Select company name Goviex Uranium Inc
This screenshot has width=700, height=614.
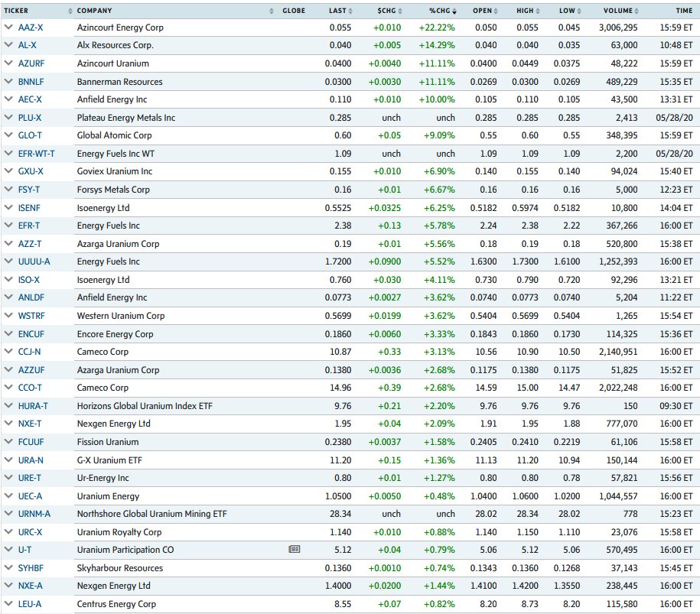(x=114, y=171)
